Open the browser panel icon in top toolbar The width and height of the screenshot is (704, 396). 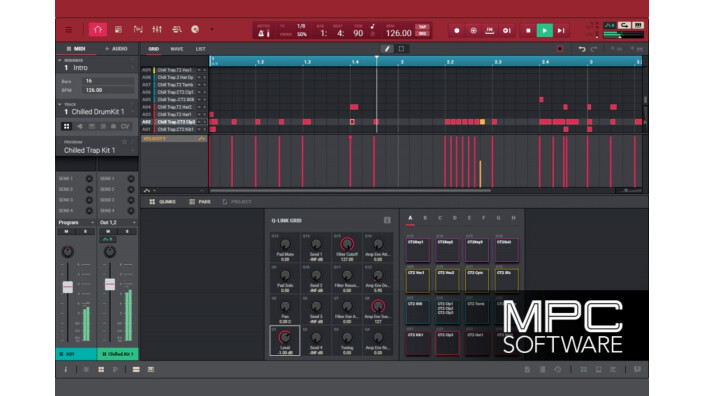tap(118, 30)
